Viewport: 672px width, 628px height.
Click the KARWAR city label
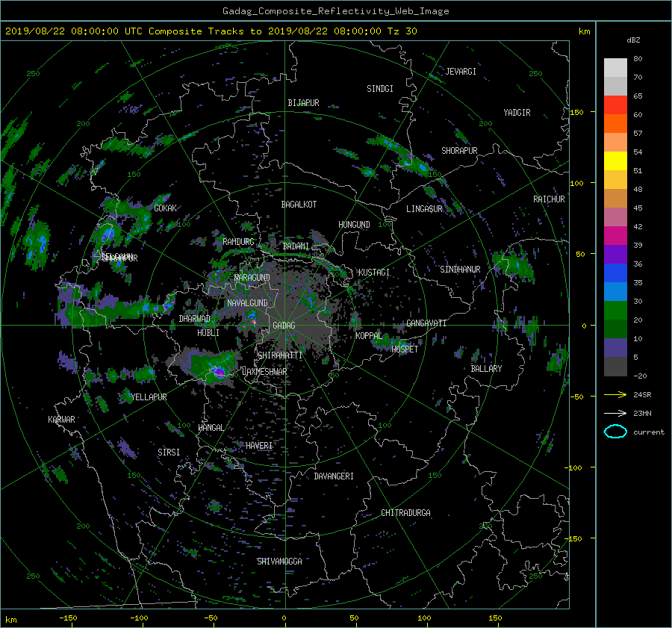click(x=61, y=420)
